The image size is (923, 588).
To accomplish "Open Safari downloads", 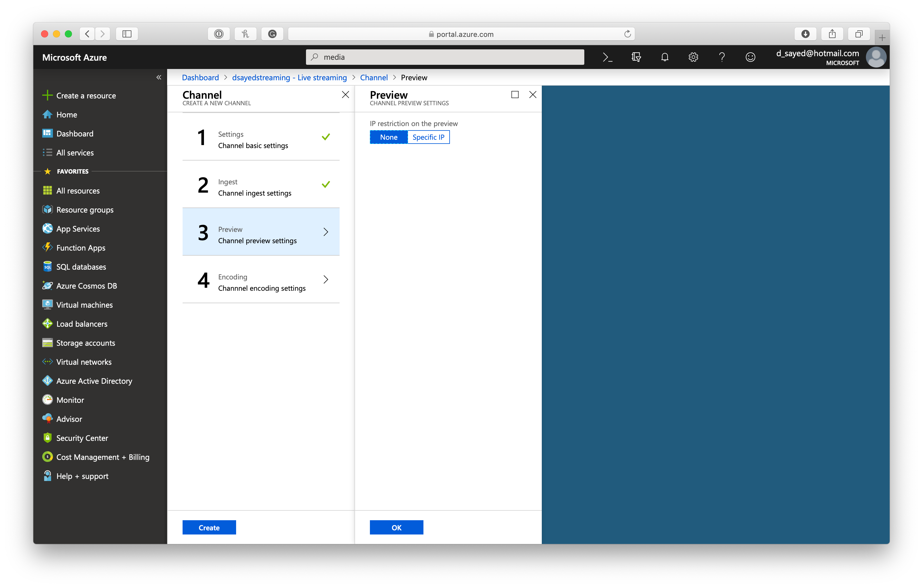I will pyautogui.click(x=806, y=34).
